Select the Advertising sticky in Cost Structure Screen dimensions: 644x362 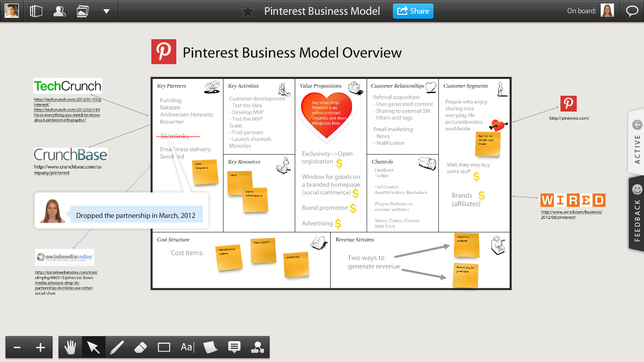[296, 265]
